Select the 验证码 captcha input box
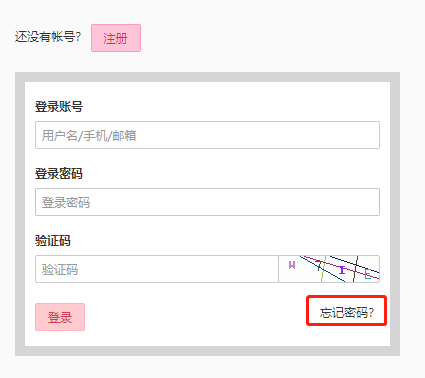Image resolution: width=425 pixels, height=378 pixels. click(x=157, y=269)
